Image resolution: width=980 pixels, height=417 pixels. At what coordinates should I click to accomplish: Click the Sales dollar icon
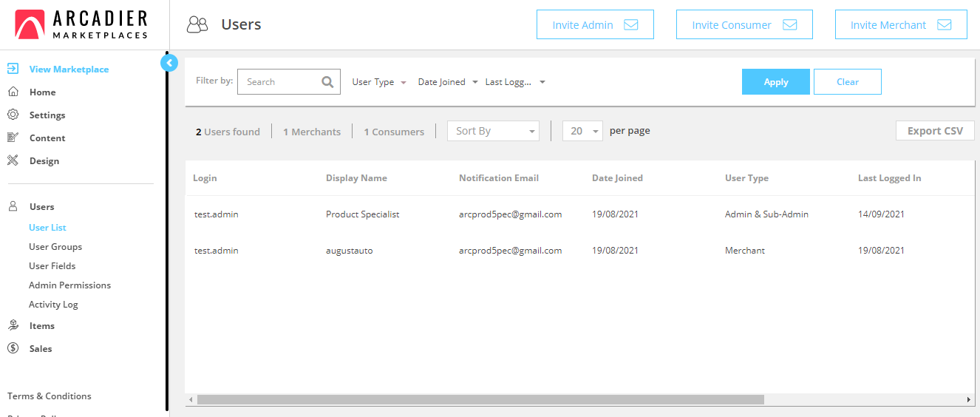click(x=13, y=348)
